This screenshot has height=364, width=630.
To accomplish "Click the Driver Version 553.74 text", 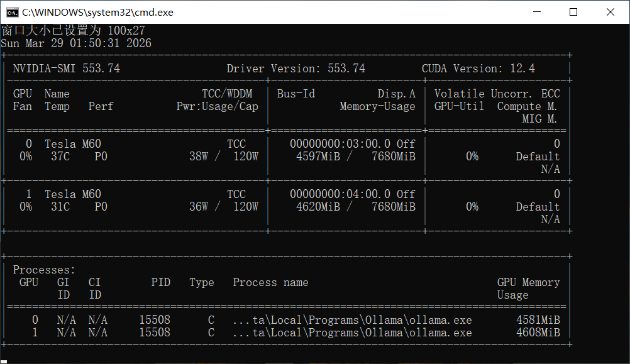I will click(296, 69).
